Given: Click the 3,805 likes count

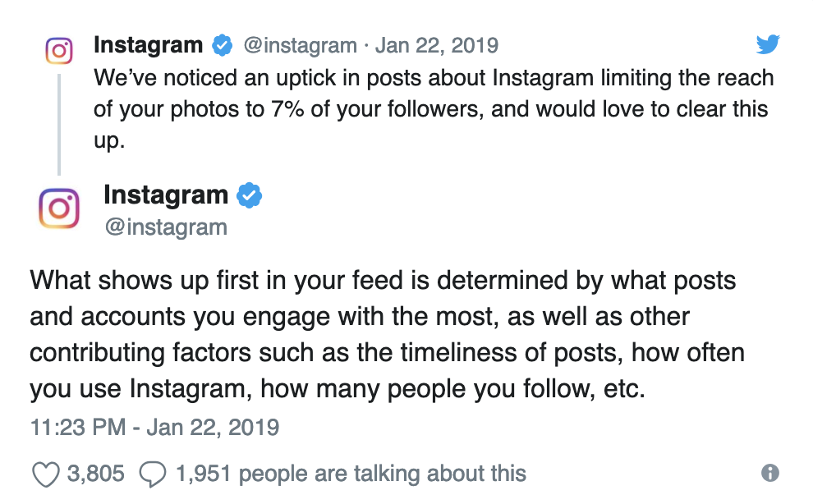Looking at the screenshot, I should point(96,474).
